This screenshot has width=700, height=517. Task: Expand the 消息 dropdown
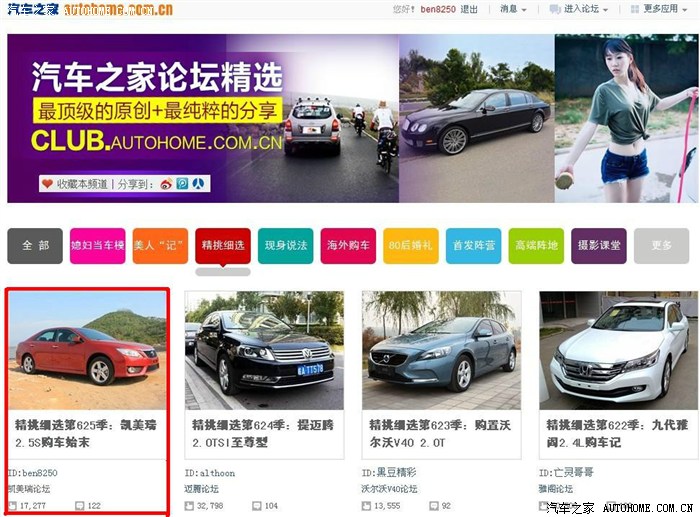[x=523, y=10]
